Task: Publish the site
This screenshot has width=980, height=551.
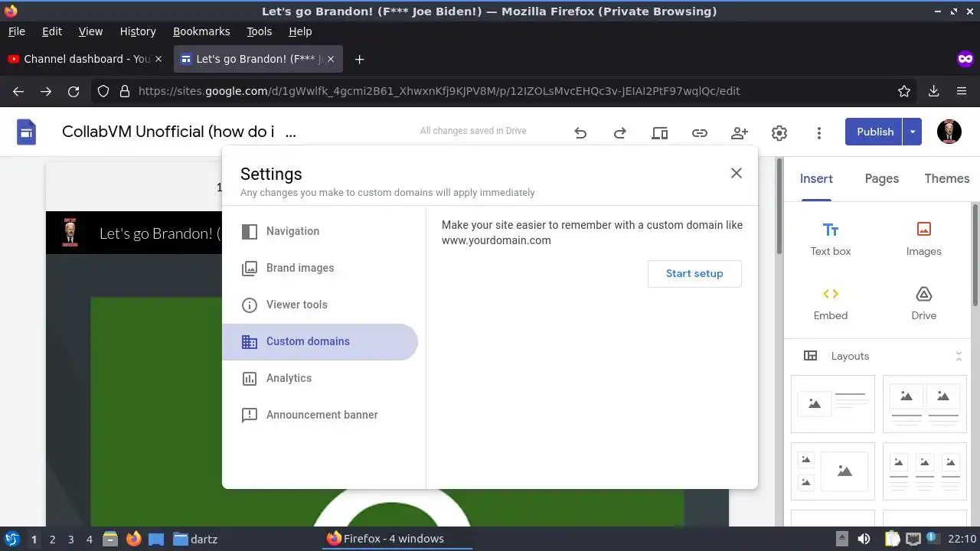Action: [874, 132]
